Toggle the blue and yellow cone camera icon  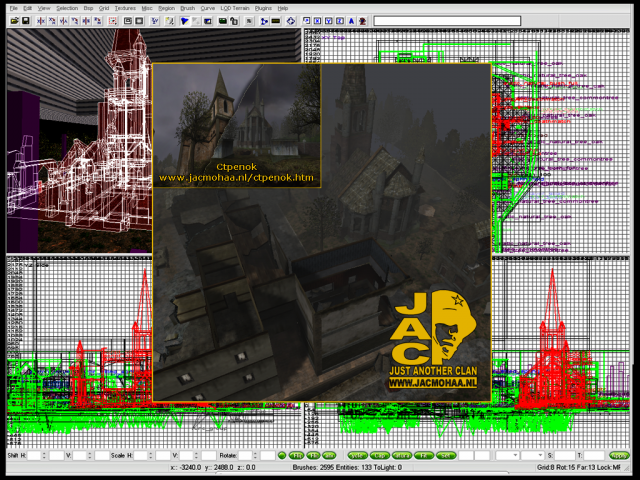point(184,21)
